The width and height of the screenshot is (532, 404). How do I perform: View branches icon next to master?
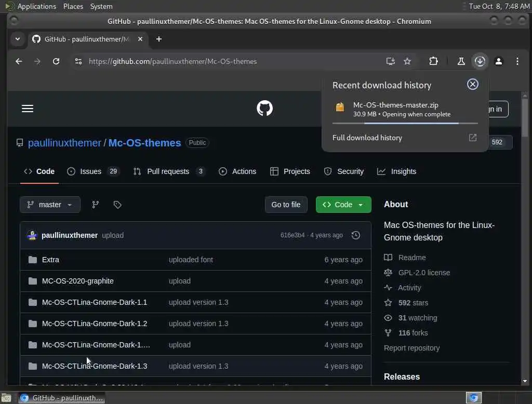(x=96, y=205)
